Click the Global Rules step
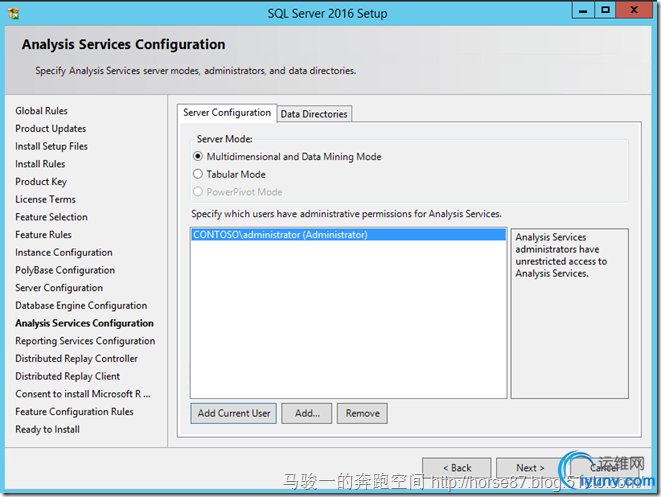 (41, 111)
